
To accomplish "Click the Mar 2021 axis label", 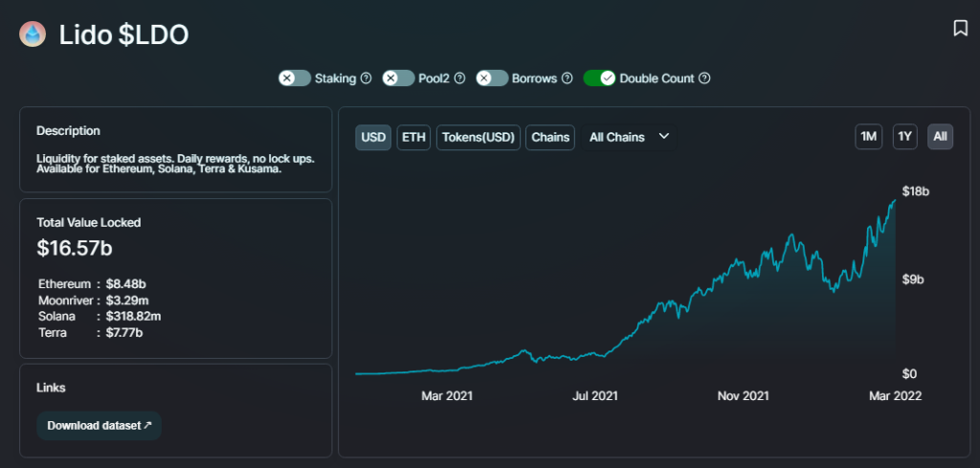I will tap(447, 396).
